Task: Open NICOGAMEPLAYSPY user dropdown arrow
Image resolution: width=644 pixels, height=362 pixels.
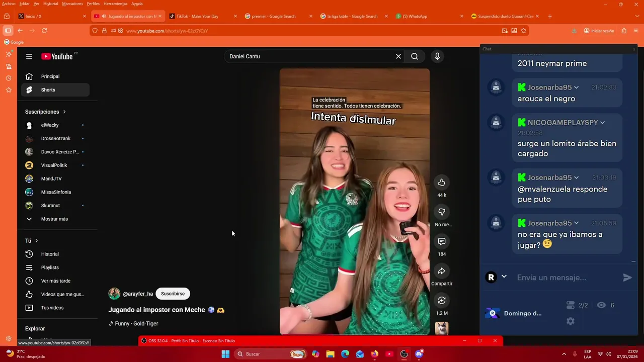Action: pos(602,123)
